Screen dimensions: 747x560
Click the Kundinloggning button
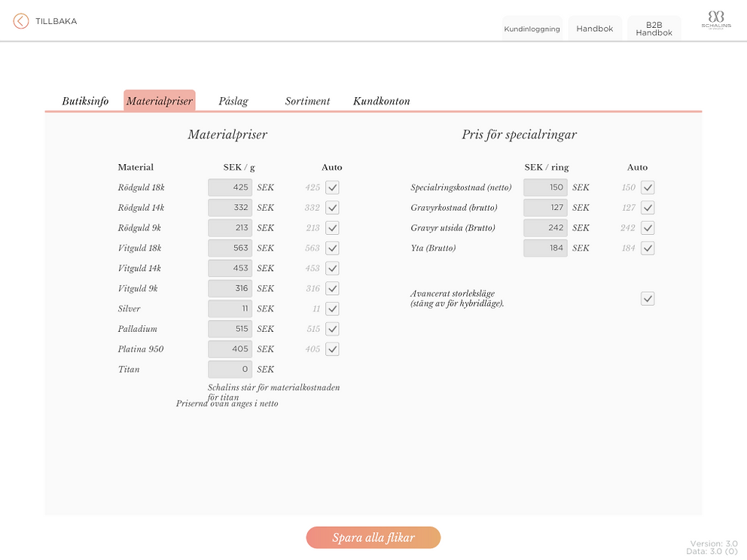point(532,29)
